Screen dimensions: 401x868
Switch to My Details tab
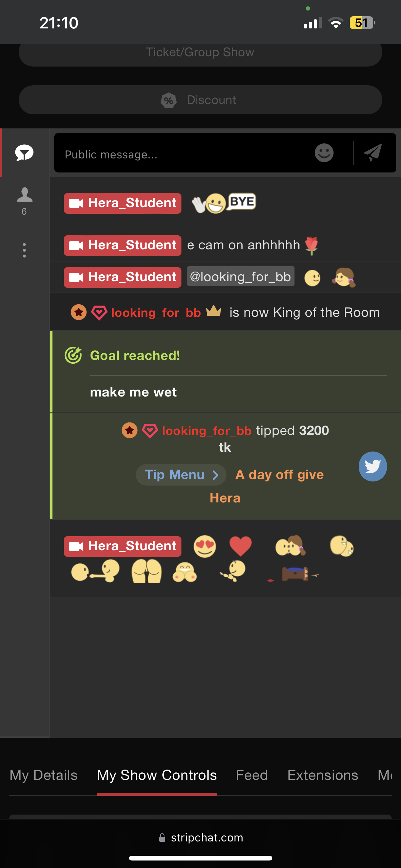(x=43, y=775)
